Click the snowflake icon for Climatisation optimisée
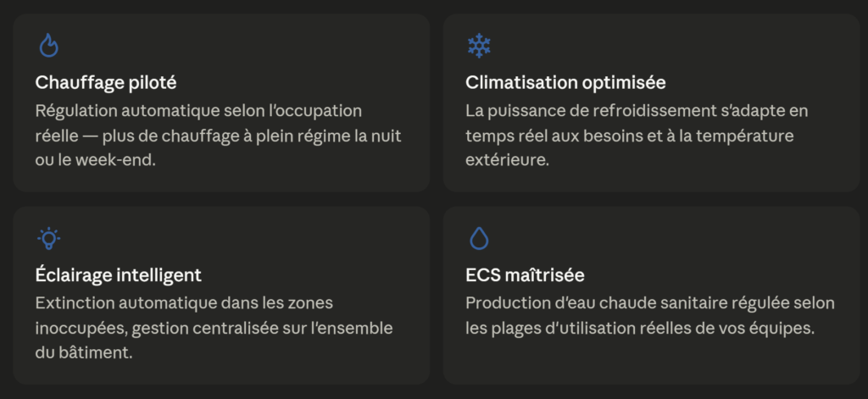This screenshot has width=868, height=399. (479, 46)
